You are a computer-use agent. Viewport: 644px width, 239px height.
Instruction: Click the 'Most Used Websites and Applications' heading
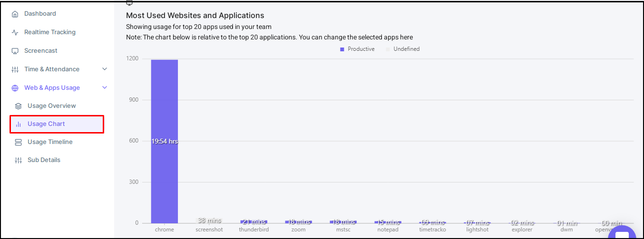click(195, 16)
